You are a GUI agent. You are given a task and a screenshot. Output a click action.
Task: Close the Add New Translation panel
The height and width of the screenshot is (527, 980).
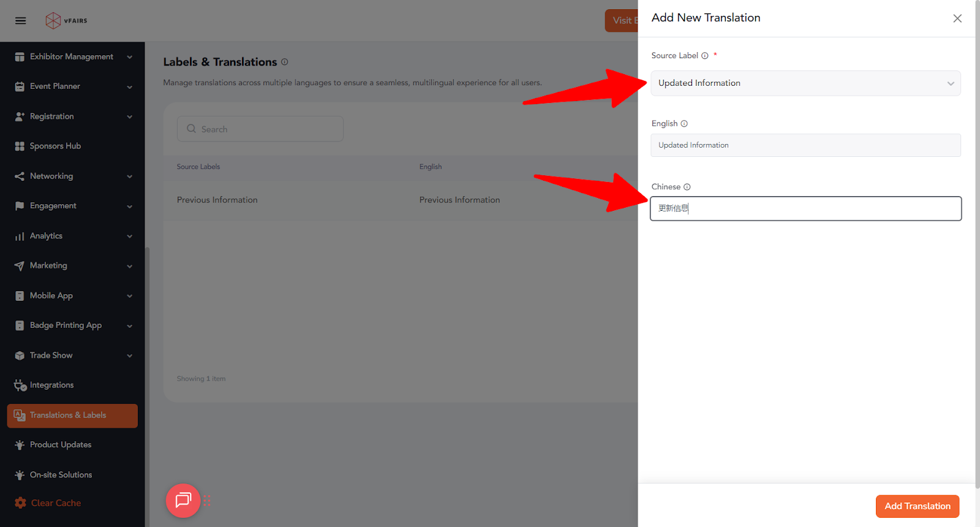tap(957, 18)
